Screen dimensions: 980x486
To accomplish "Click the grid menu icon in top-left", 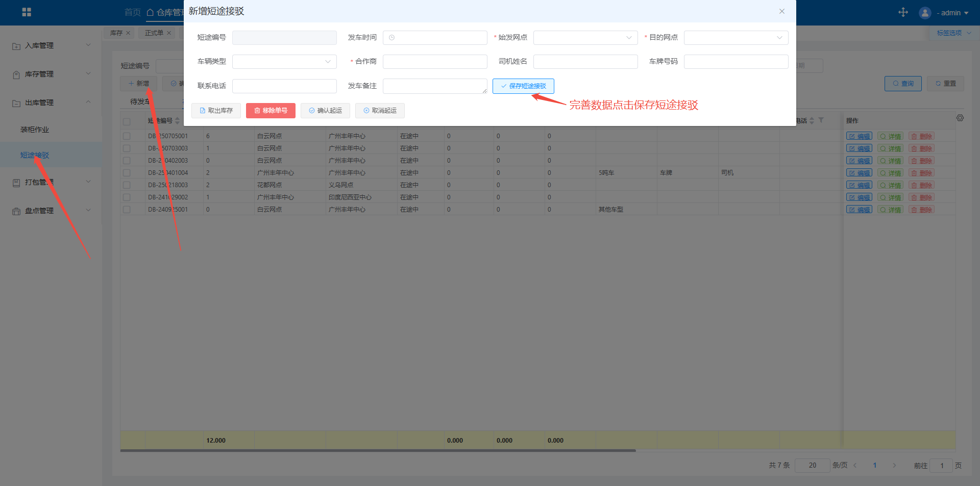I will tap(27, 12).
